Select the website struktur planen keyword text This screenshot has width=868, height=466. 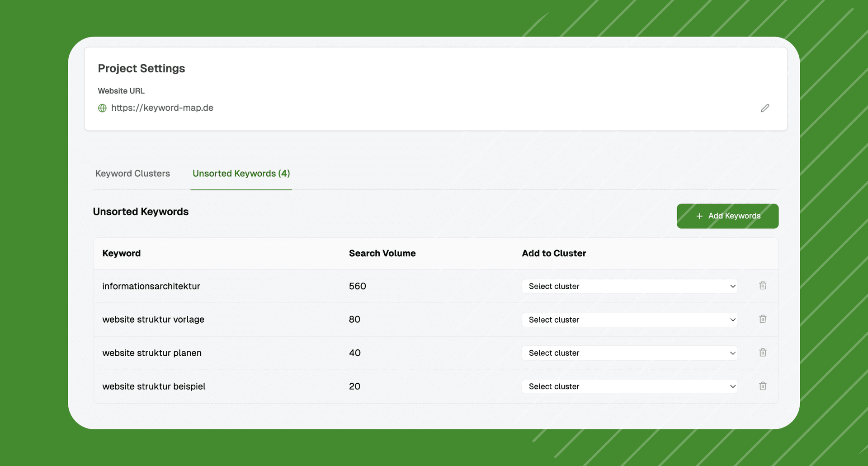point(152,353)
